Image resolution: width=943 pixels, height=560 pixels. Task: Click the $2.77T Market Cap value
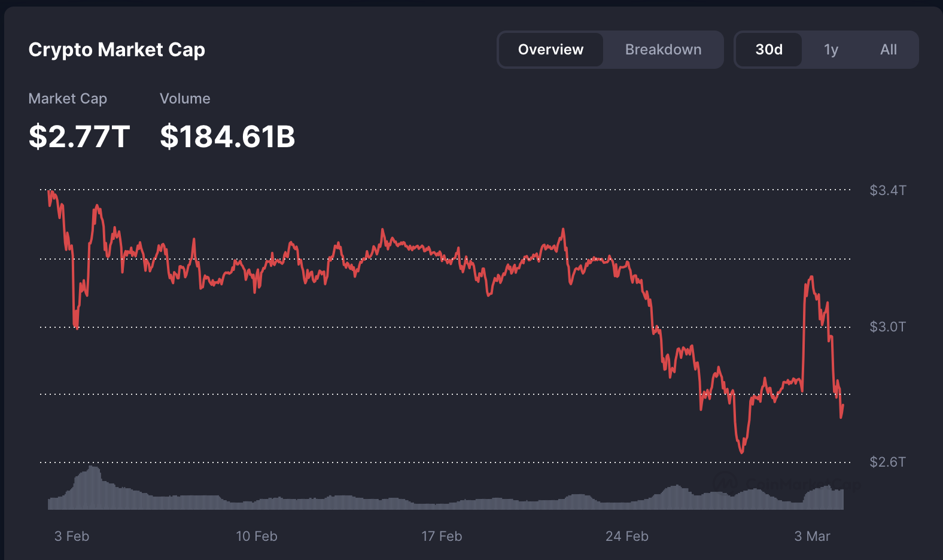(x=80, y=136)
